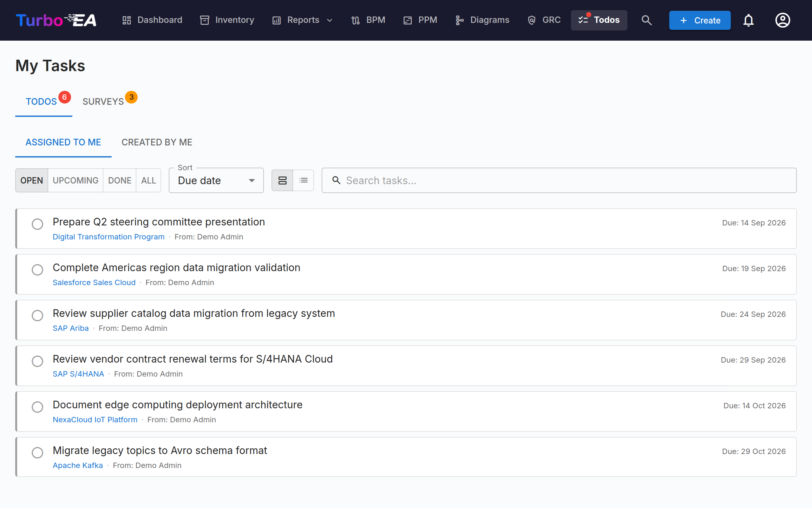The width and height of the screenshot is (812, 508).
Task: Mark Prepare Q2 steering committee presentation complete
Action: point(37,224)
